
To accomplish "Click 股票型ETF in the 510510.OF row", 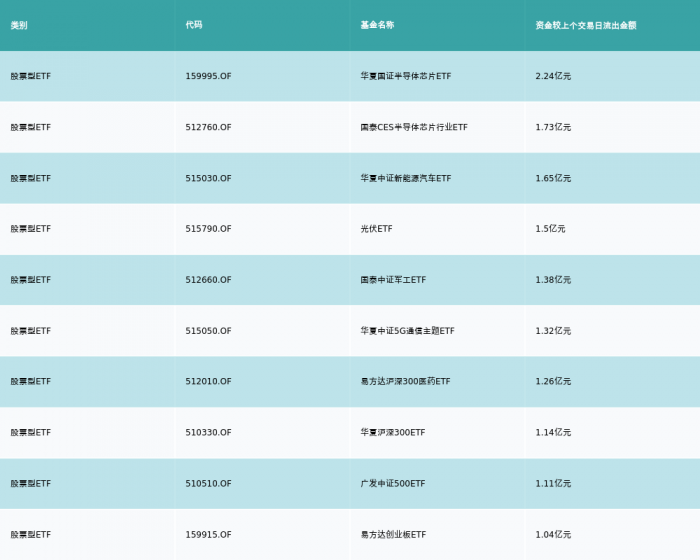I will [x=31, y=484].
